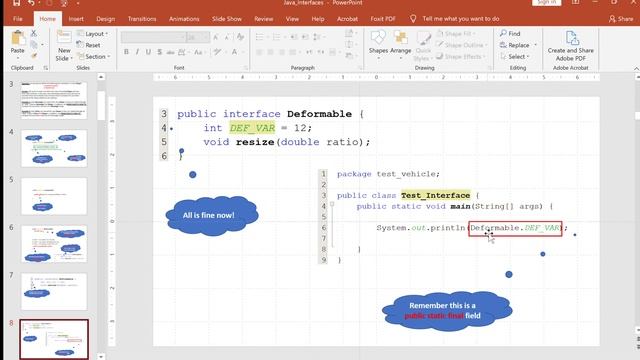Click the Increase Font Size icon
The height and width of the screenshot is (360, 640).
(x=216, y=37)
